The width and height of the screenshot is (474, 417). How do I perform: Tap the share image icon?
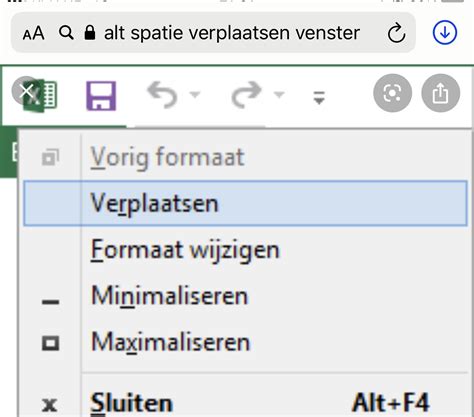click(x=441, y=93)
